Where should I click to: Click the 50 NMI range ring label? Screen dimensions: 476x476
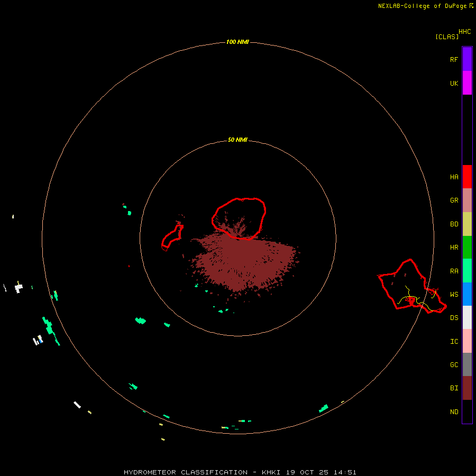[x=237, y=140]
